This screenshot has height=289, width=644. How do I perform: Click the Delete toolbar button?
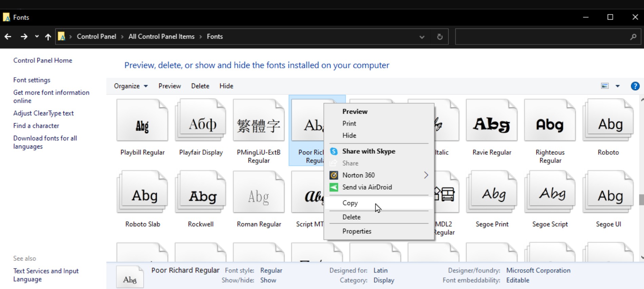tap(200, 86)
